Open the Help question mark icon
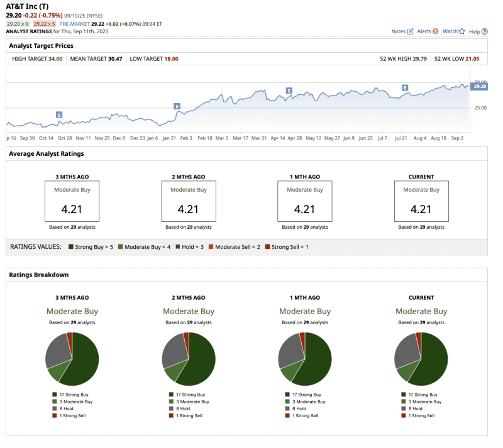 484,31
